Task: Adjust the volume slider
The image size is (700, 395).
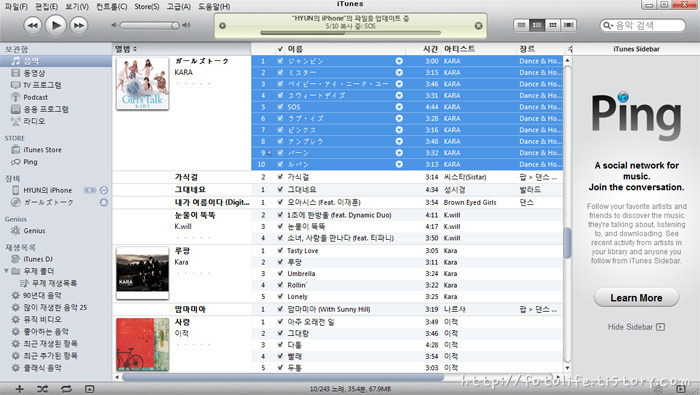Action: pyautogui.click(x=150, y=25)
